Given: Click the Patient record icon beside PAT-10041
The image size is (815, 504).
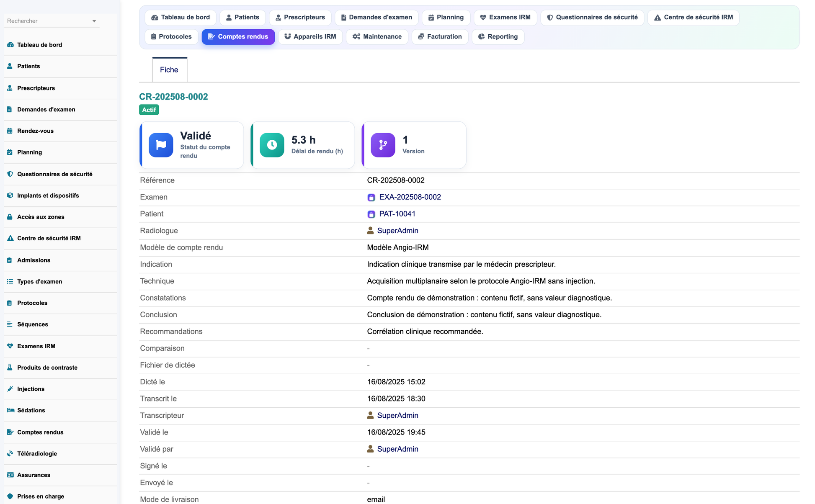Looking at the screenshot, I should pos(371,214).
